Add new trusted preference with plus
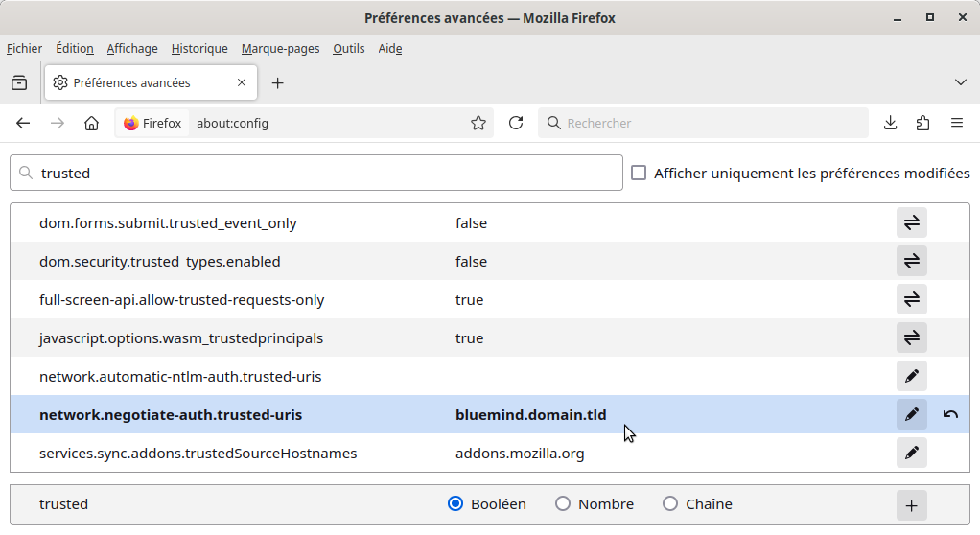Viewport: 980px width, 535px height. (911, 505)
